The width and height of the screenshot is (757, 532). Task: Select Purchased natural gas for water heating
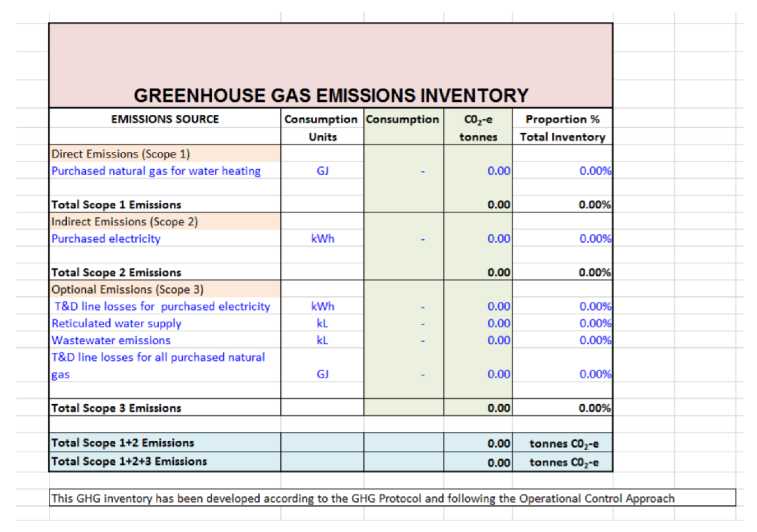coord(156,171)
